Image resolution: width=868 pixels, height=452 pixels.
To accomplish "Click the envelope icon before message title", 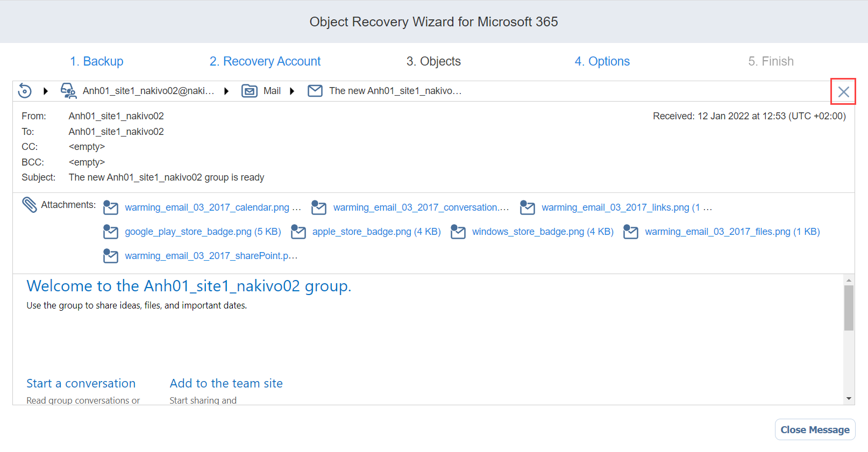I will [x=315, y=91].
